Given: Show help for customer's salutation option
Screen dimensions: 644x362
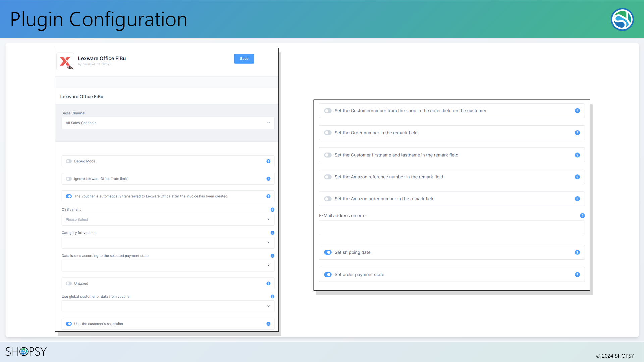Looking at the screenshot, I should pyautogui.click(x=268, y=324).
